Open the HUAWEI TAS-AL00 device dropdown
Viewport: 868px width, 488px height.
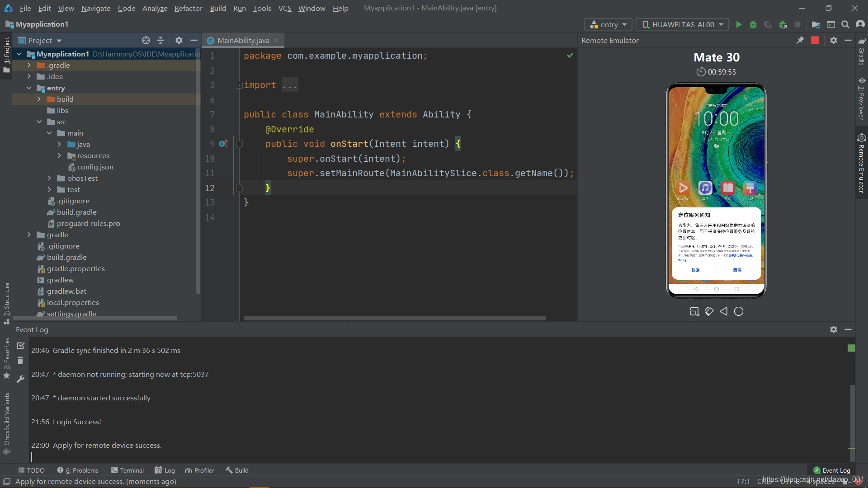pos(682,24)
